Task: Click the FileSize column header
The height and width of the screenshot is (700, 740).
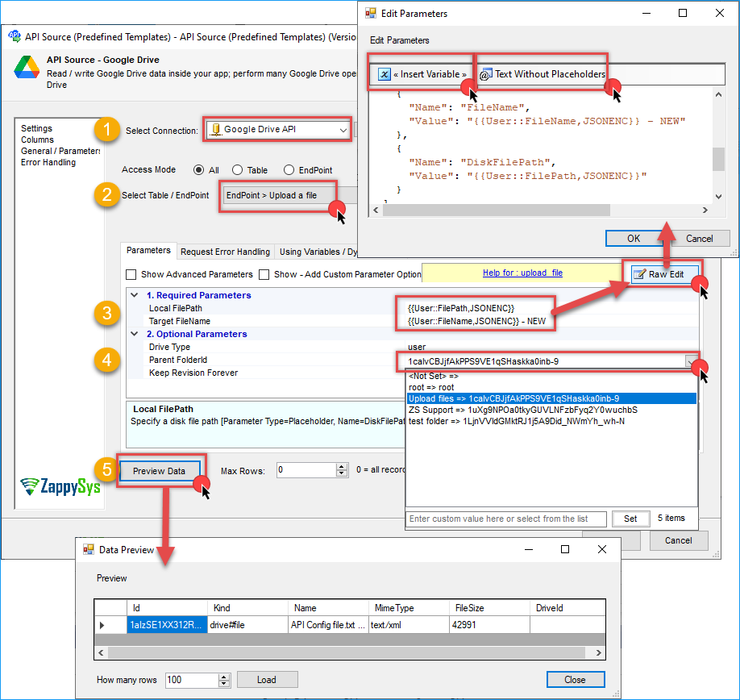Action: tap(489, 608)
